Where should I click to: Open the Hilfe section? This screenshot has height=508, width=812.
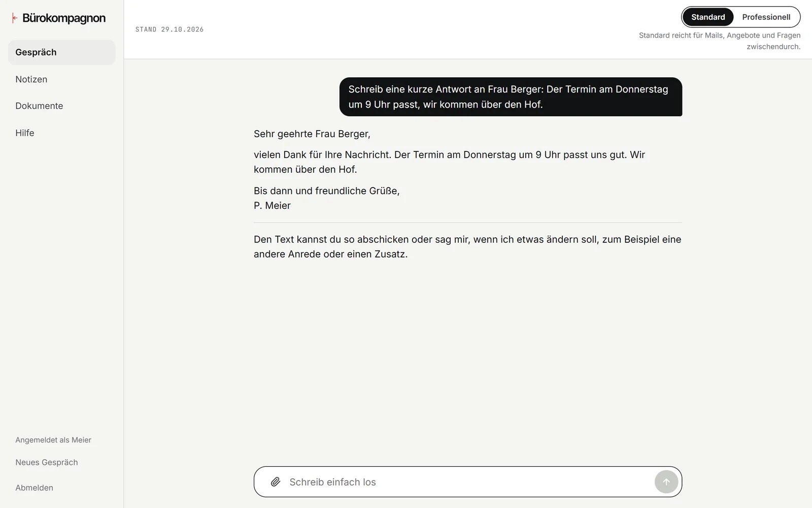tap(62, 133)
